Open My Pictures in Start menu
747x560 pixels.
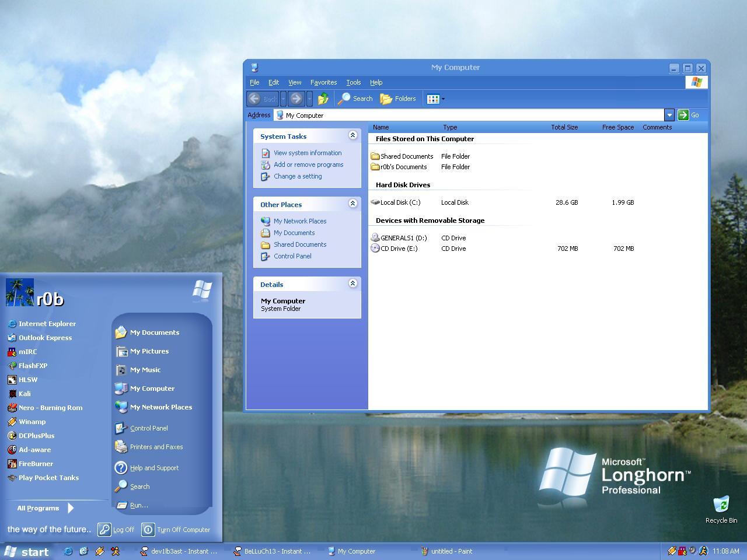click(142, 351)
